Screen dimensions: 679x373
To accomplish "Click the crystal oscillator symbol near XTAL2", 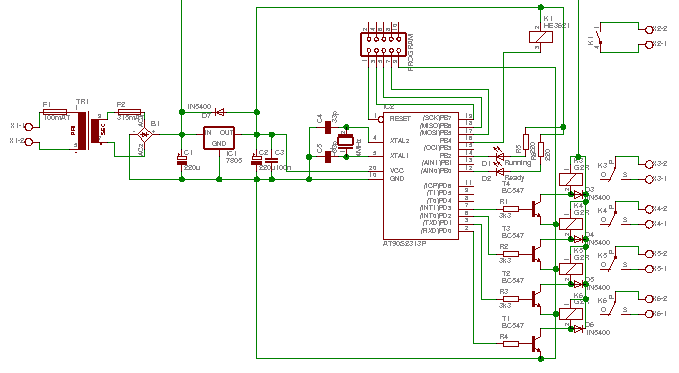I will tap(346, 141).
